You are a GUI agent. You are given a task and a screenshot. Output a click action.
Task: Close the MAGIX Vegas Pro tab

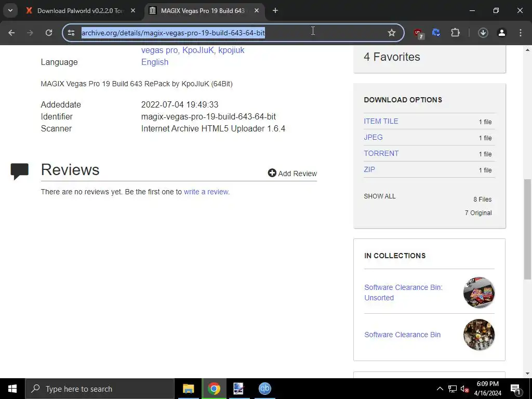coord(257,10)
